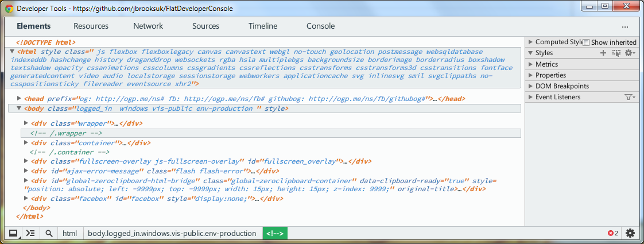Select the closing </body> tag line
This screenshot has width=644, height=244.
click(x=37, y=208)
